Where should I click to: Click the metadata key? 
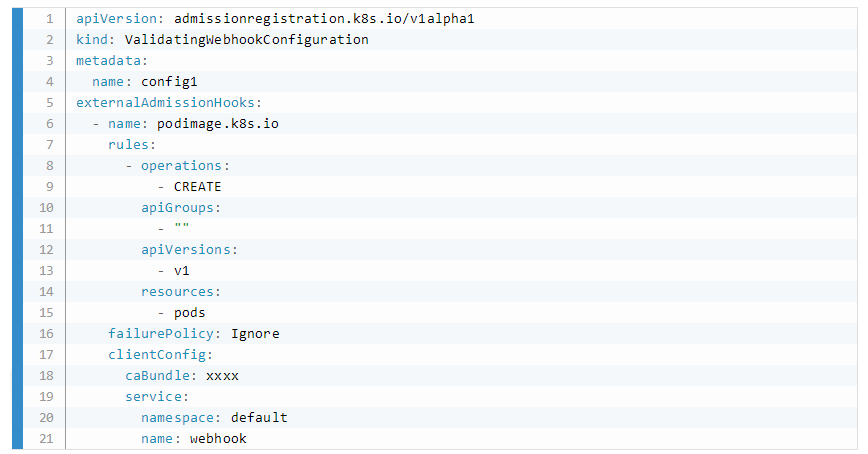(x=108, y=61)
